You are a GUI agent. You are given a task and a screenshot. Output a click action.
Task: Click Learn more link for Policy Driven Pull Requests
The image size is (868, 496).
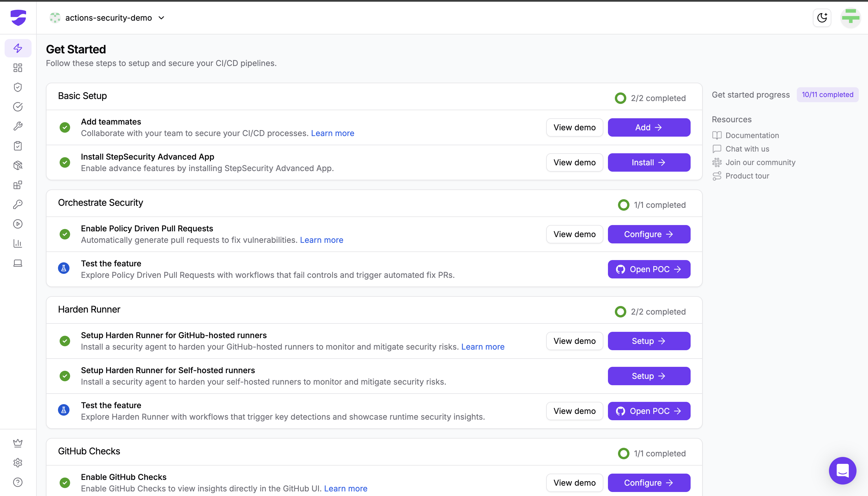(321, 240)
